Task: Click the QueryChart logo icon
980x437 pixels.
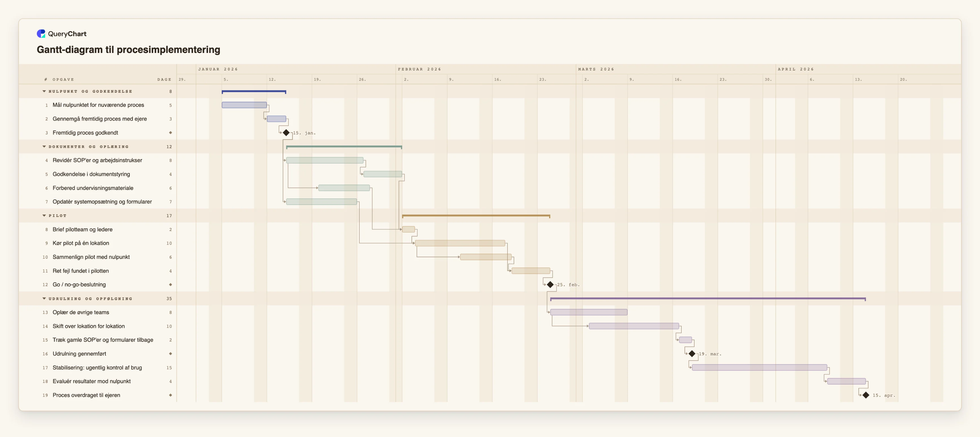Action: coord(41,34)
